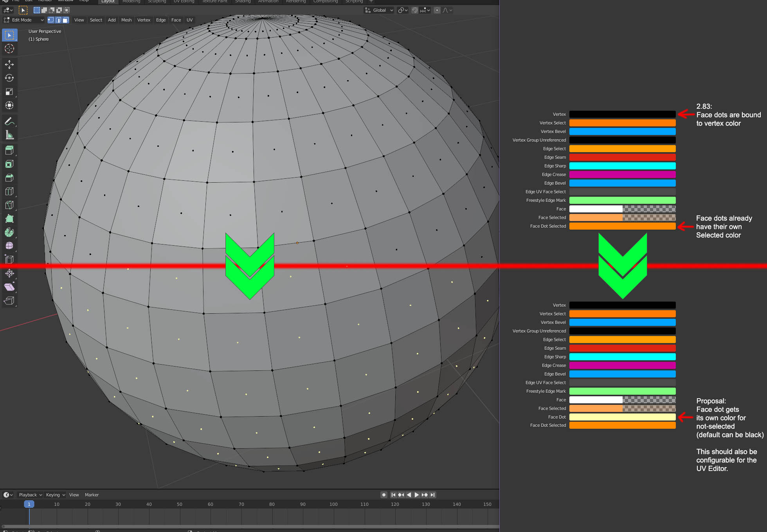Image resolution: width=767 pixels, height=532 pixels.
Task: Activate the Rotate tool
Action: [9, 78]
